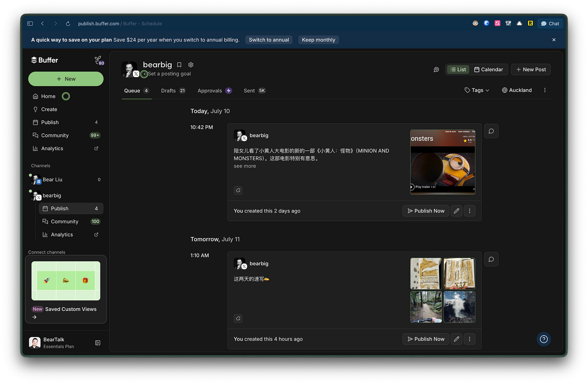This screenshot has width=588, height=384.
Task: Open the streak sprout icon showing 80
Action: pyautogui.click(x=99, y=61)
